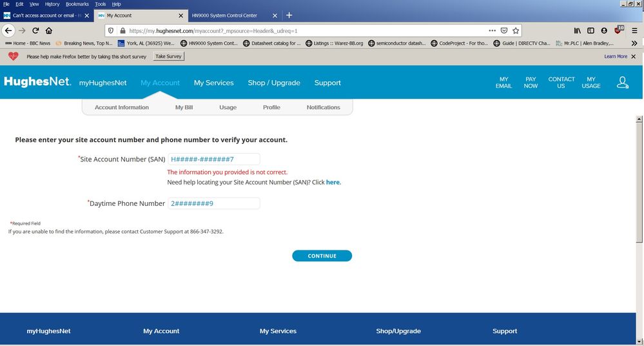This screenshot has width=644, height=346.
Task: Select the My Bill sub-navigation tab
Action: [x=184, y=107]
